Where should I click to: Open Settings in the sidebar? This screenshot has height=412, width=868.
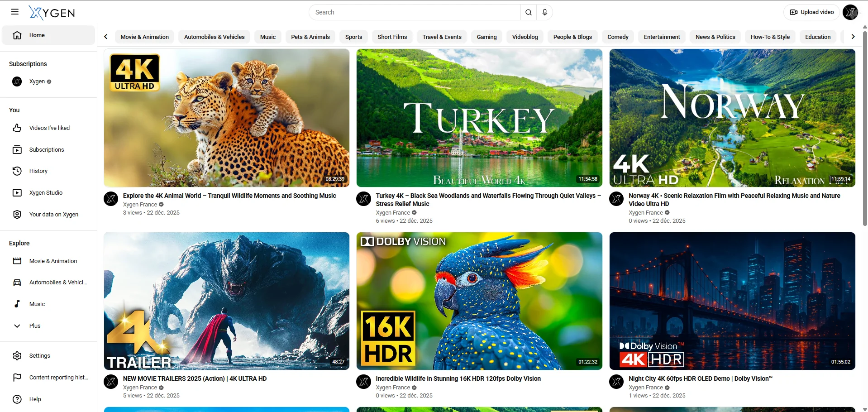pos(39,356)
